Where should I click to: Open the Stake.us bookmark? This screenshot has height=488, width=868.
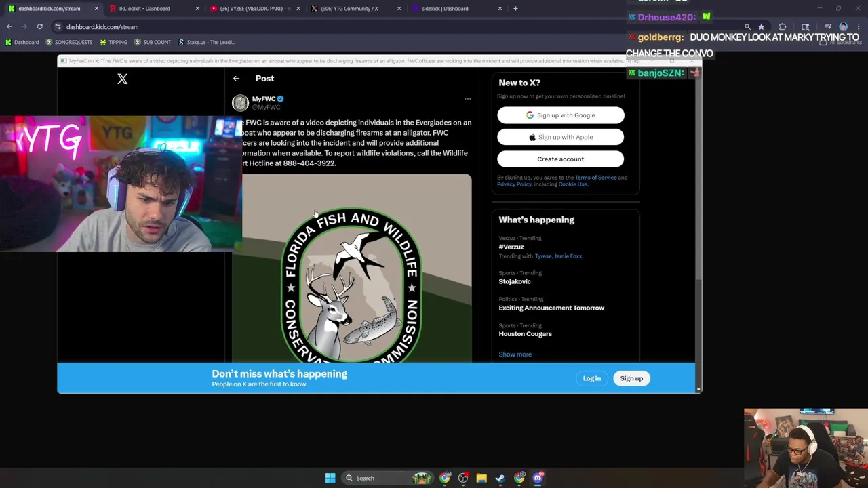207,42
